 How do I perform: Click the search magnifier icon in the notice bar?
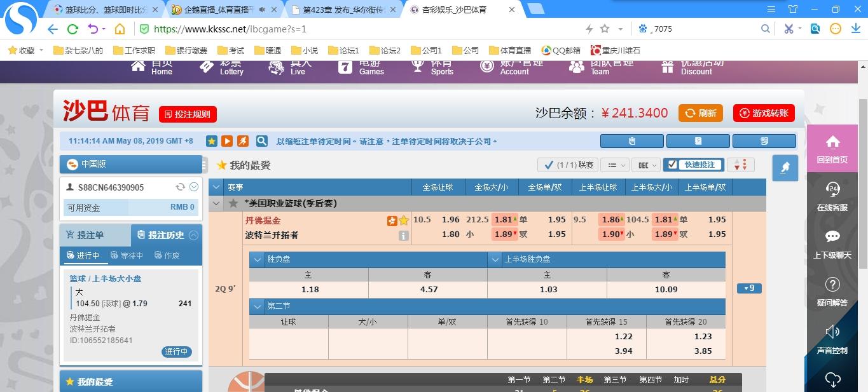tap(261, 141)
